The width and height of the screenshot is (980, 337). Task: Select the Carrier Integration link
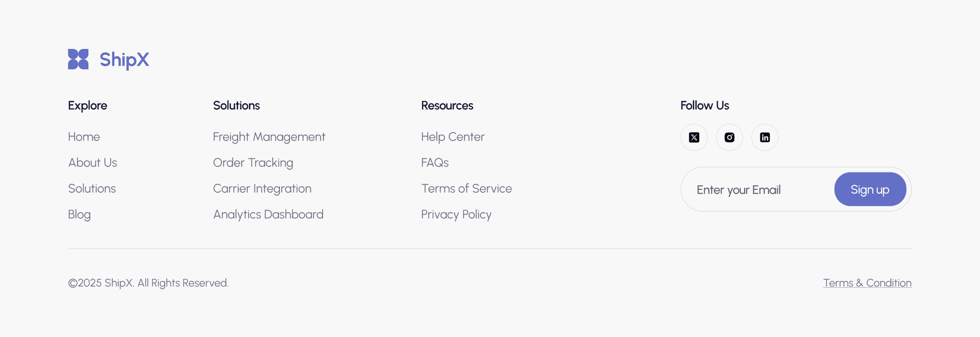click(x=262, y=188)
